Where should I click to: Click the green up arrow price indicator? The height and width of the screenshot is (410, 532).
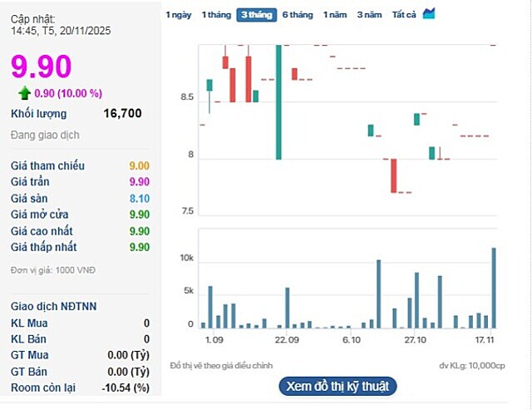pyautogui.click(x=24, y=92)
